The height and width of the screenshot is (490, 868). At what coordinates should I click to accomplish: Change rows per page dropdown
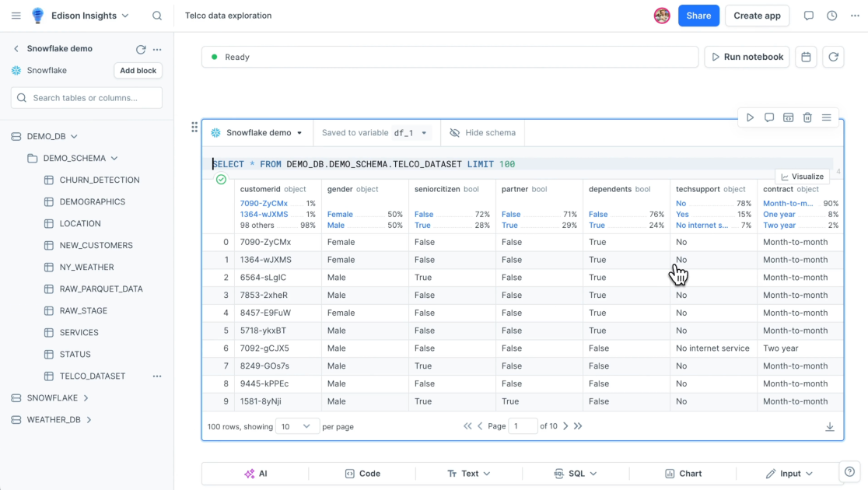coord(296,426)
